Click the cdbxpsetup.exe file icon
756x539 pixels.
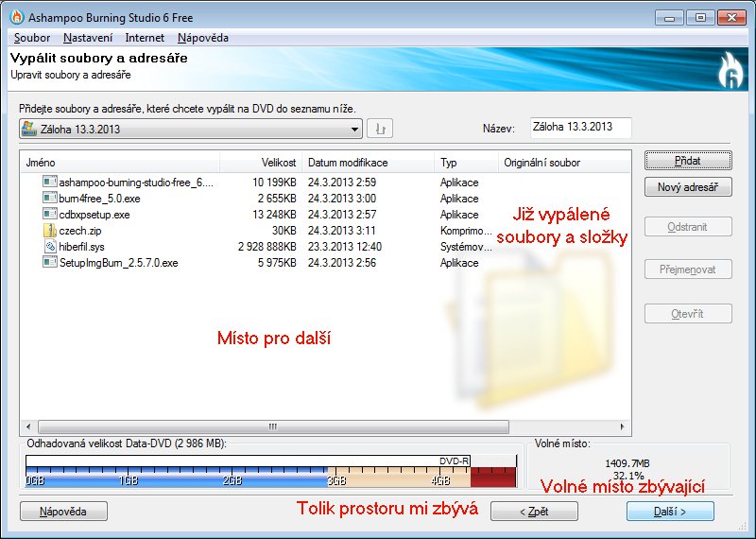(x=50, y=214)
